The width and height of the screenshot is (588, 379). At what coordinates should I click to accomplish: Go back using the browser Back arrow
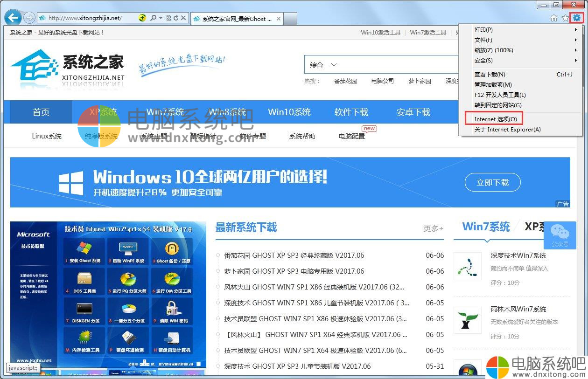click(13, 18)
